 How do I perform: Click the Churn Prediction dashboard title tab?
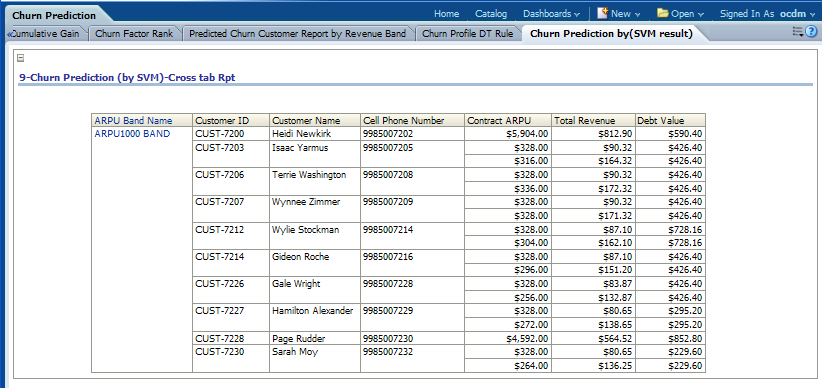(x=54, y=15)
